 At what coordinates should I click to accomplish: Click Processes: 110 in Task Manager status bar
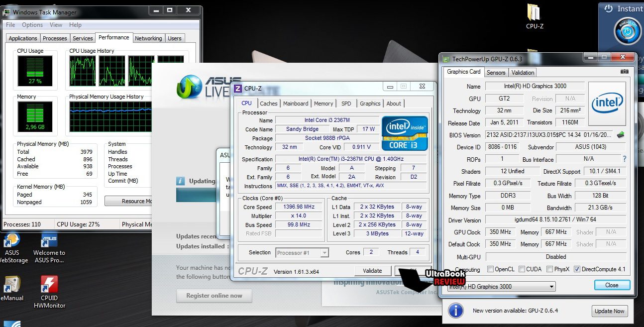(22, 224)
